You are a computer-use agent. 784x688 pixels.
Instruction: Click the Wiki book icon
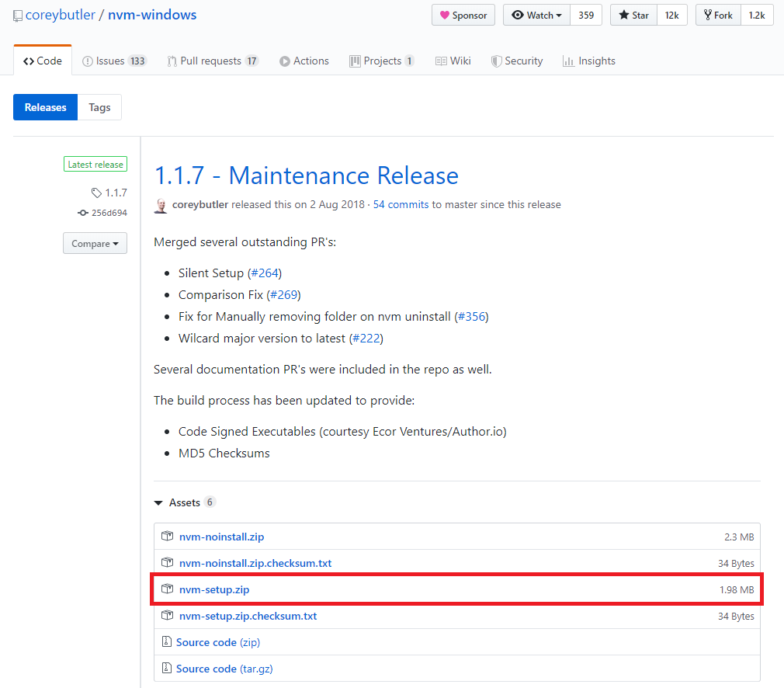[x=441, y=61]
